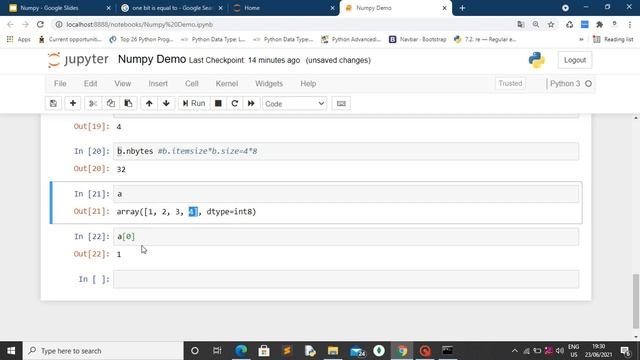Image resolution: width=640 pixels, height=360 pixels.
Task: Open the Windows Start menu
Action: pyautogui.click(x=11, y=351)
